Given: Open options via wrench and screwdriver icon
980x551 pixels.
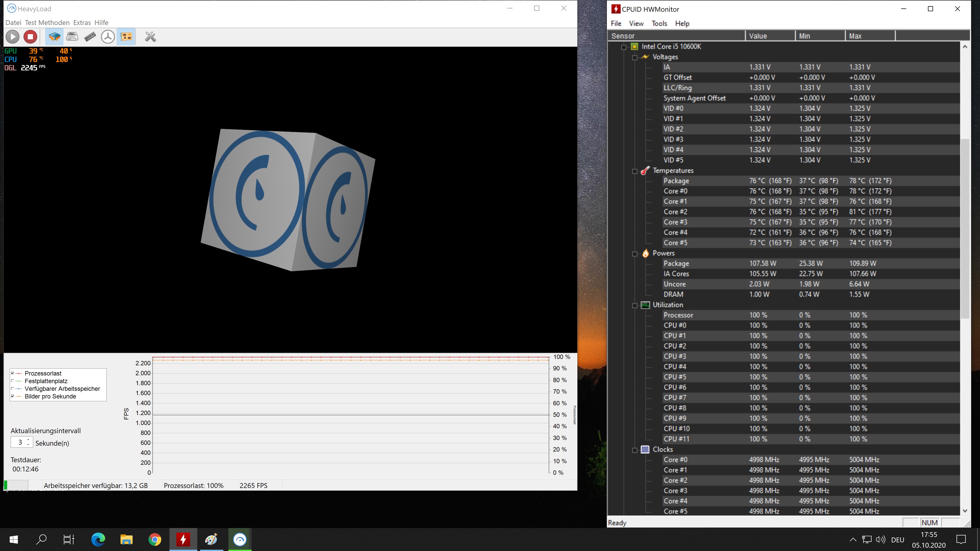Looking at the screenshot, I should coord(150,37).
